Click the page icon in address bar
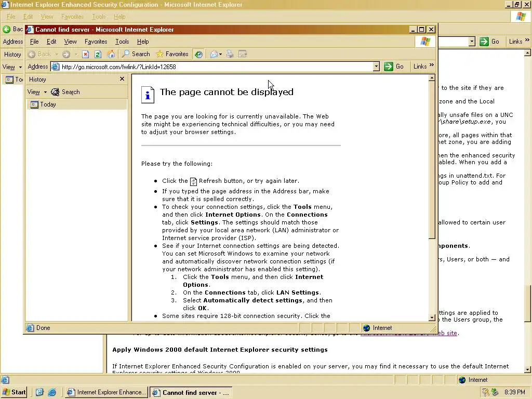The width and height of the screenshot is (532, 399). (55, 67)
